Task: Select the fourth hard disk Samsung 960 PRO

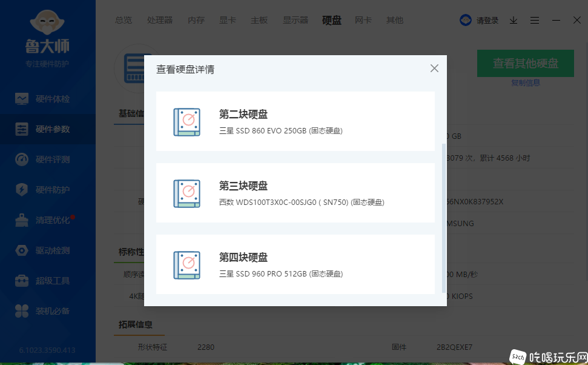Action: click(296, 264)
